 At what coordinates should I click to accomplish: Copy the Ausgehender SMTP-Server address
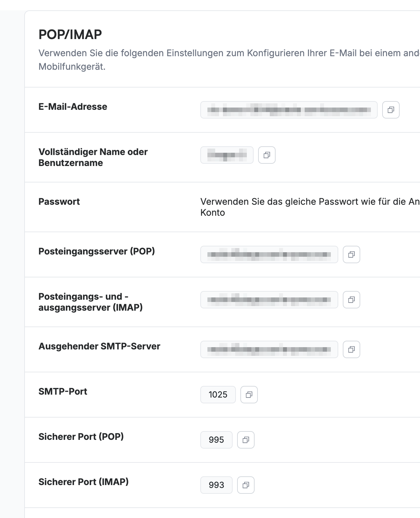[x=352, y=349]
